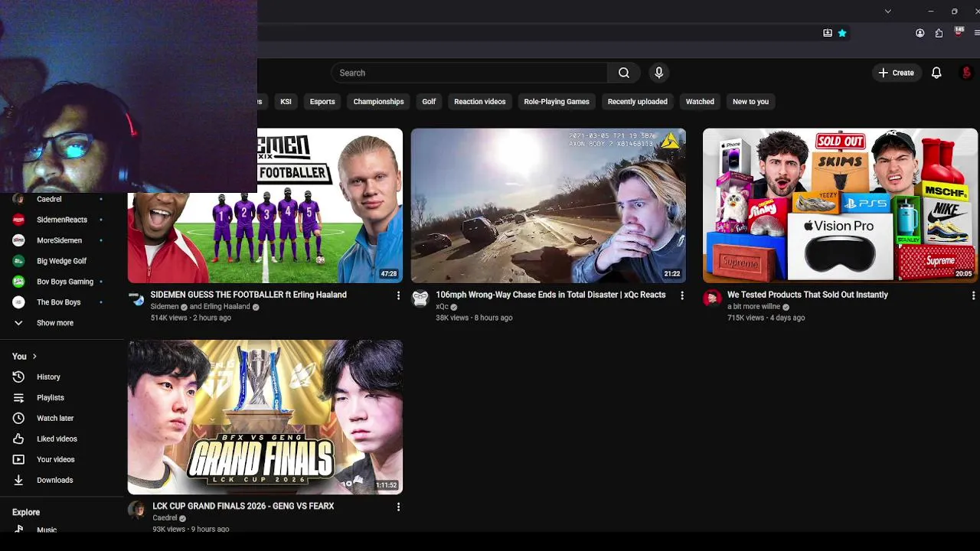Open the browser profile icon
Image resolution: width=980 pixels, height=551 pixels.
(920, 33)
